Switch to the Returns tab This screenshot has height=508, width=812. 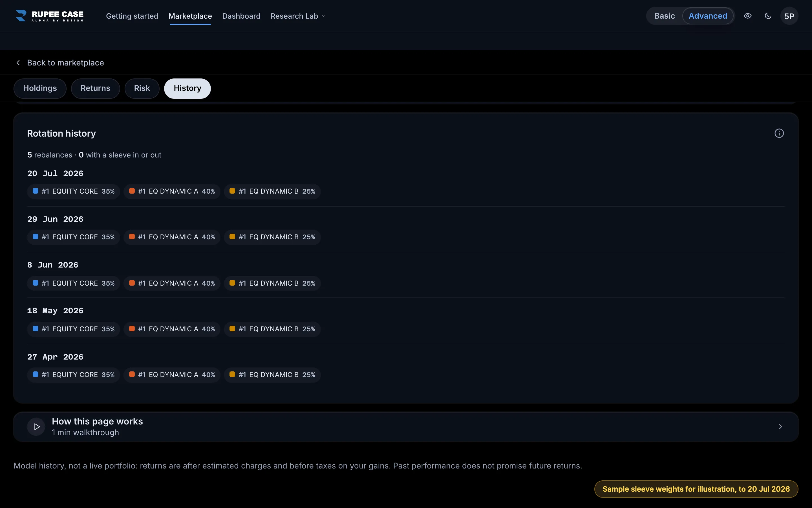pyautogui.click(x=95, y=88)
